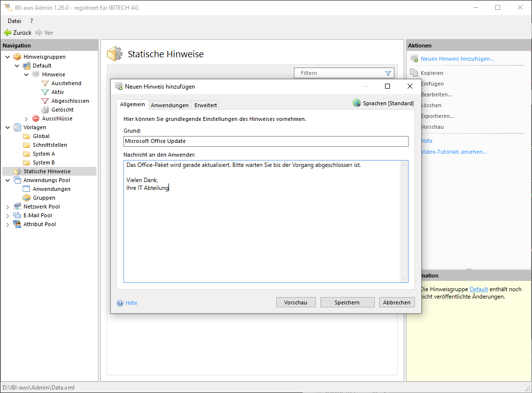The height and width of the screenshot is (393, 532).
Task: Select the Gelöscht trash icon in tree
Action: 45,110
